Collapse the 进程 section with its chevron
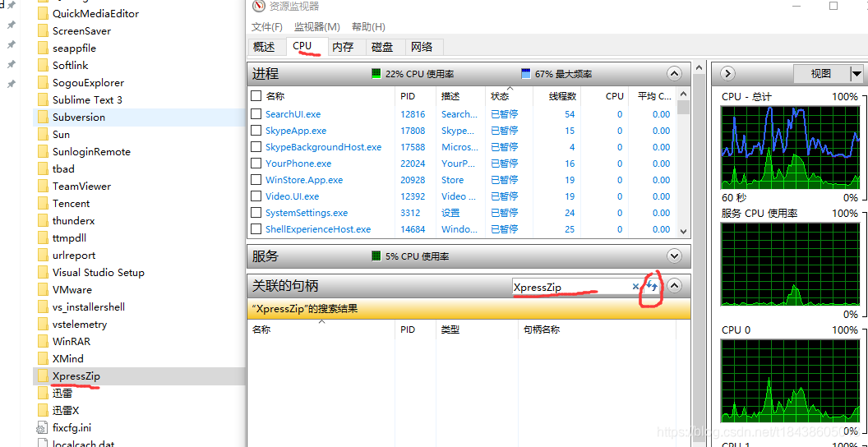The height and width of the screenshot is (447, 868). [674, 74]
